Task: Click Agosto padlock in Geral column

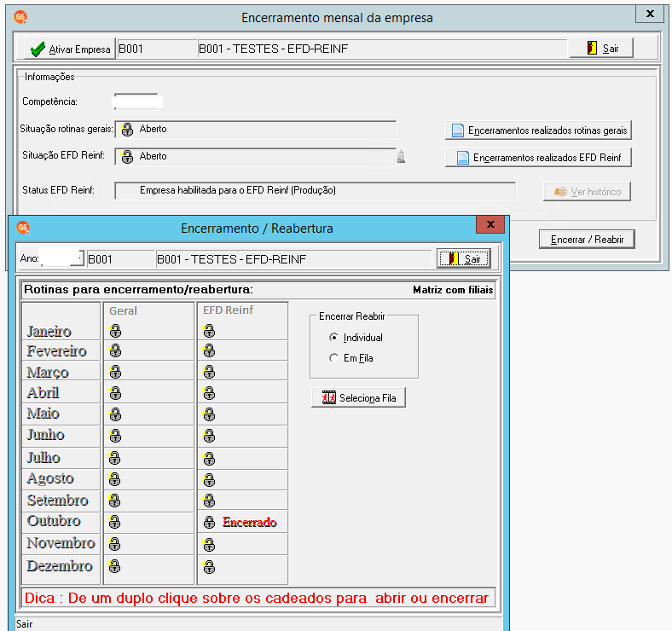Action: (114, 479)
